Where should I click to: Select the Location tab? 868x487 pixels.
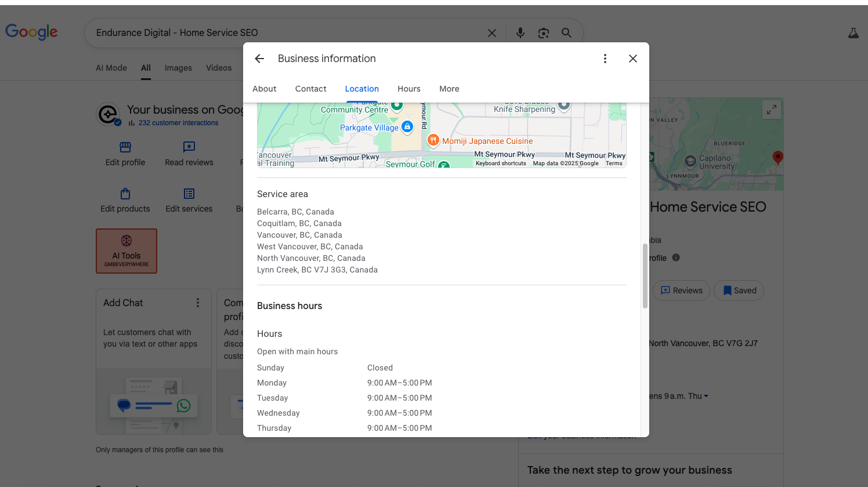(362, 89)
